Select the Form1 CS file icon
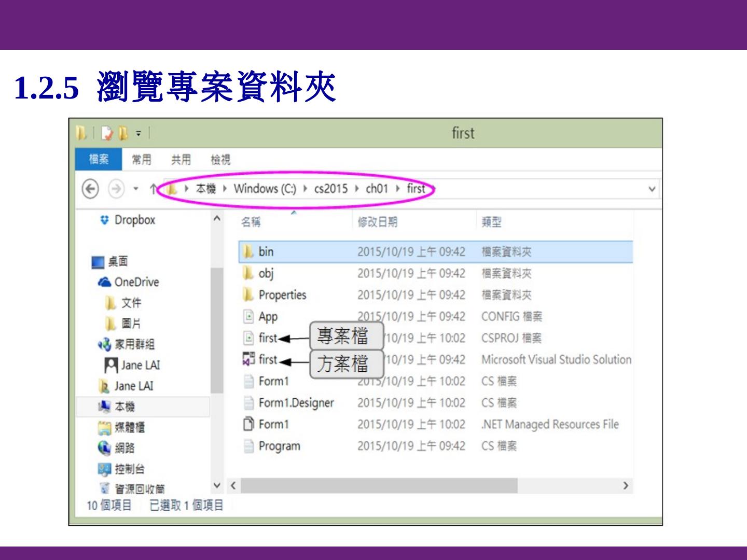 coord(249,381)
